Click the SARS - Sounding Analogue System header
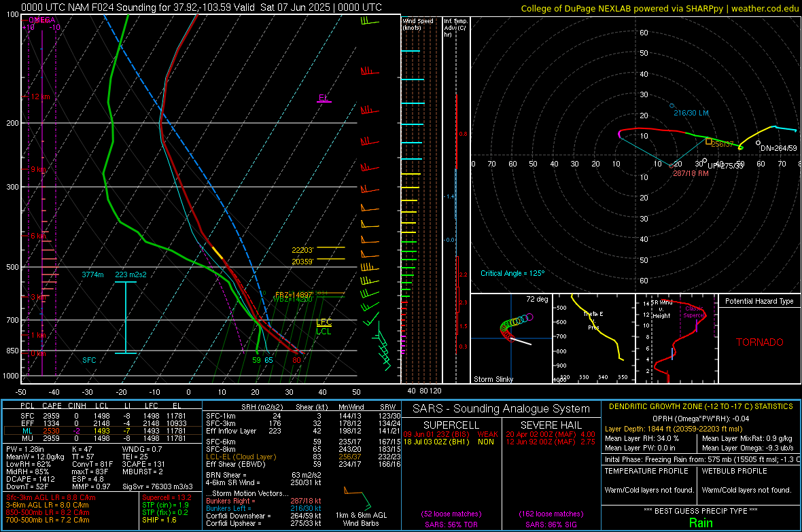This screenshot has width=802, height=532. point(502,409)
